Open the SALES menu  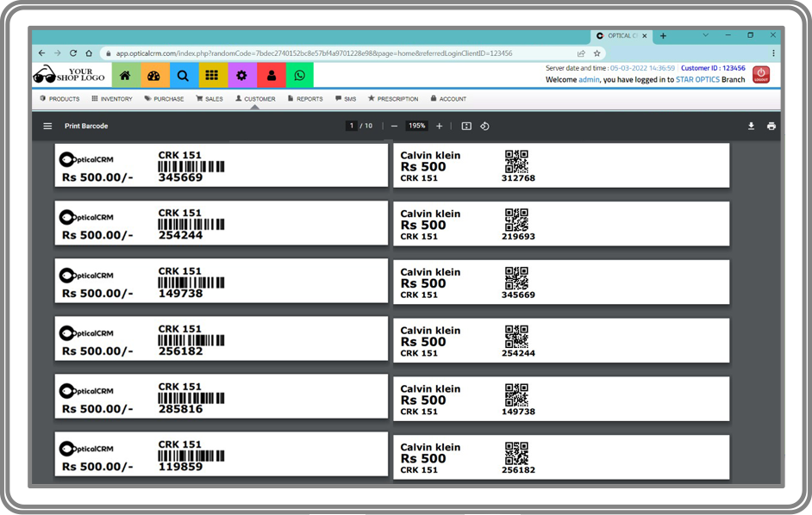pos(209,98)
